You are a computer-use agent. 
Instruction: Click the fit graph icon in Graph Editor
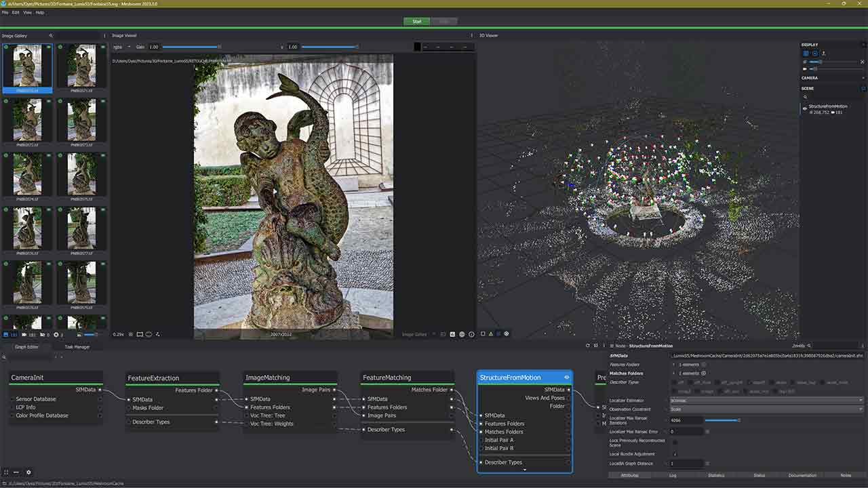(6, 472)
